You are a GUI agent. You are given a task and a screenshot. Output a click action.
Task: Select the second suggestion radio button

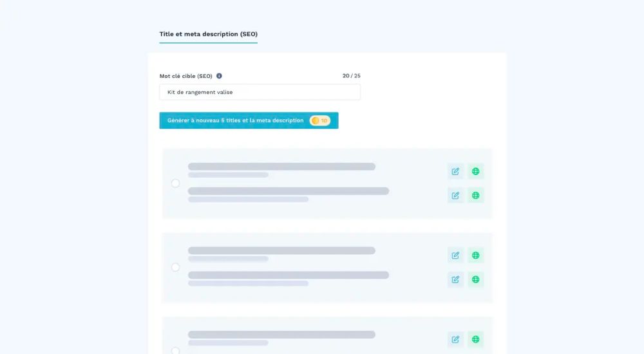[x=175, y=267]
